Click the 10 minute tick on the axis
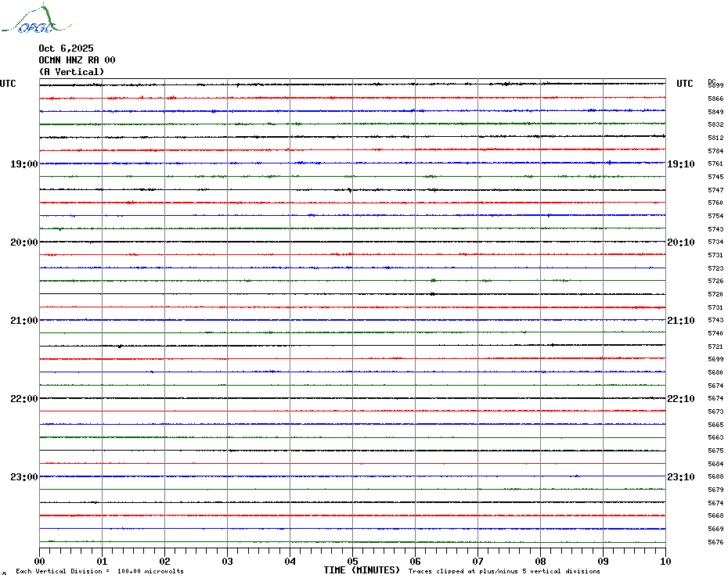 click(x=665, y=561)
